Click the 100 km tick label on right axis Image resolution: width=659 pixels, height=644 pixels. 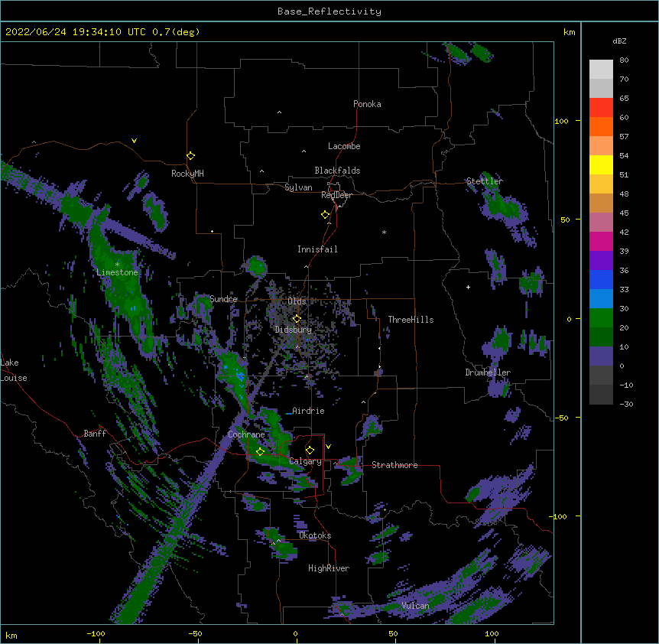tap(561, 121)
